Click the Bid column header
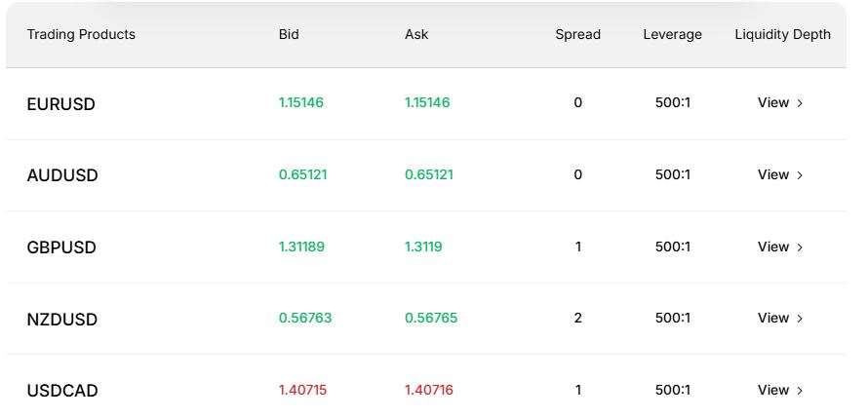This screenshot has width=868, height=418. click(x=289, y=34)
